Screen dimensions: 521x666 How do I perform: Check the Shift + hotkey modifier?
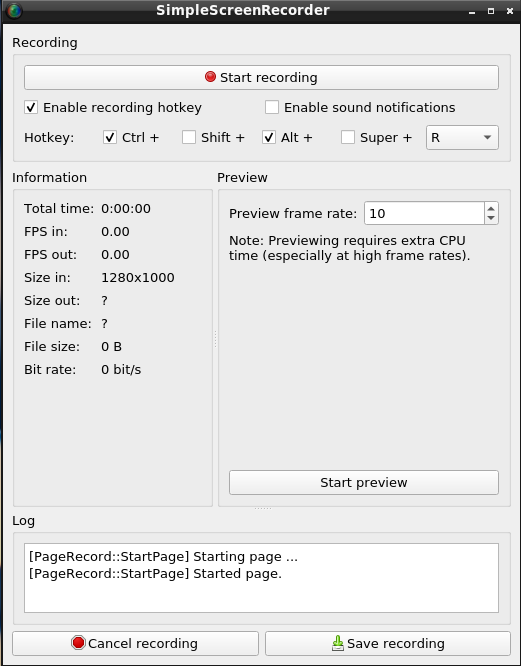click(x=189, y=137)
